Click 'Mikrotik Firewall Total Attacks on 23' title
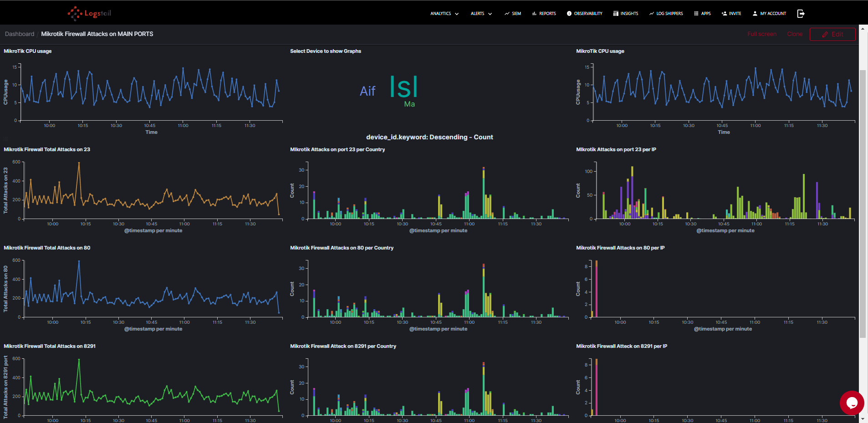 pyautogui.click(x=47, y=149)
